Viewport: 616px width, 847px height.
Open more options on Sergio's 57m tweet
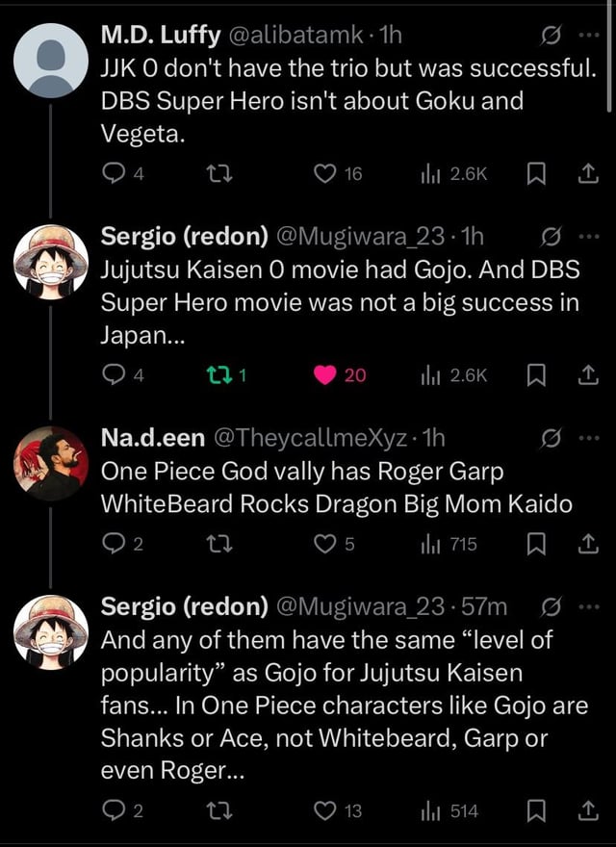588,606
